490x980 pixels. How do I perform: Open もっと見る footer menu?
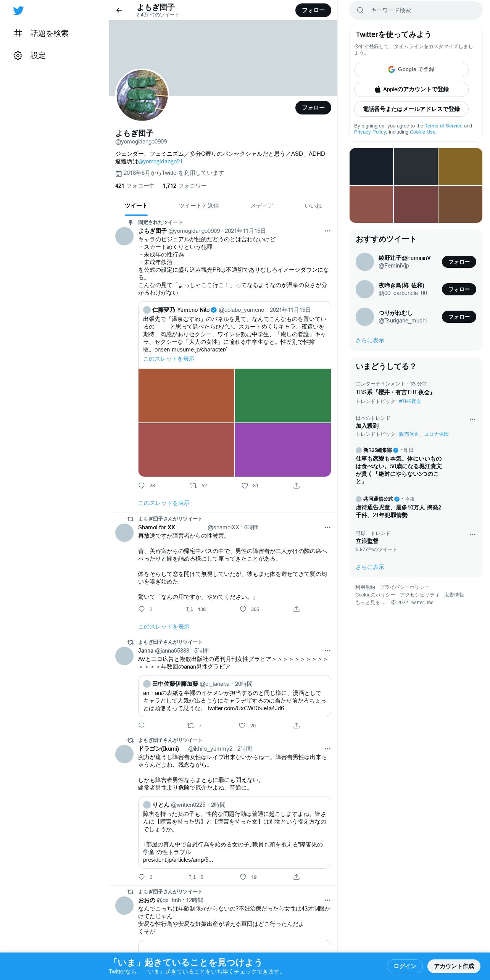(x=370, y=602)
